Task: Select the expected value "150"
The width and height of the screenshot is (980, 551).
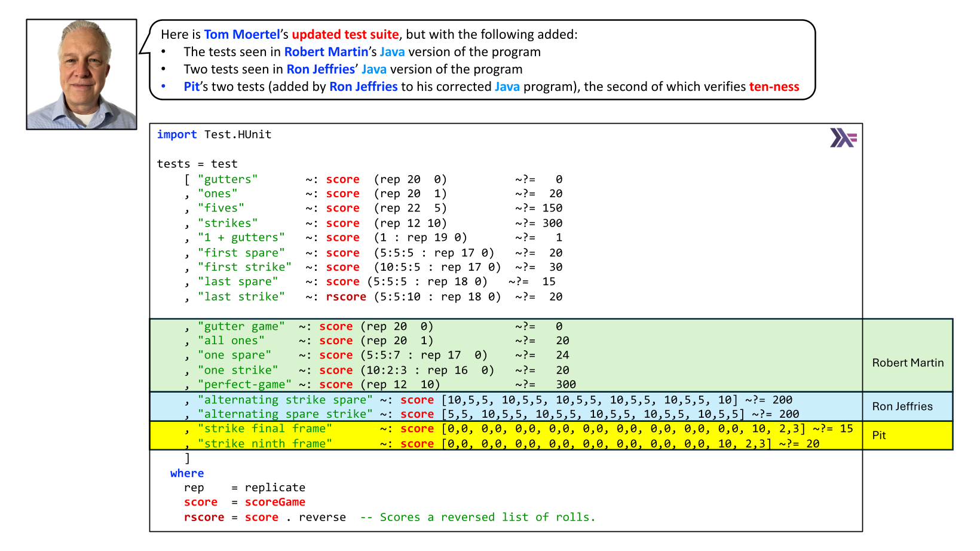Action: click(552, 208)
